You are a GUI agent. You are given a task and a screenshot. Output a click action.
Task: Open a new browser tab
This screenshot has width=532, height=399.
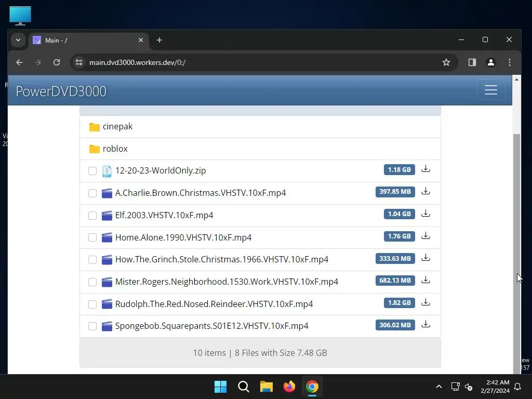159,40
